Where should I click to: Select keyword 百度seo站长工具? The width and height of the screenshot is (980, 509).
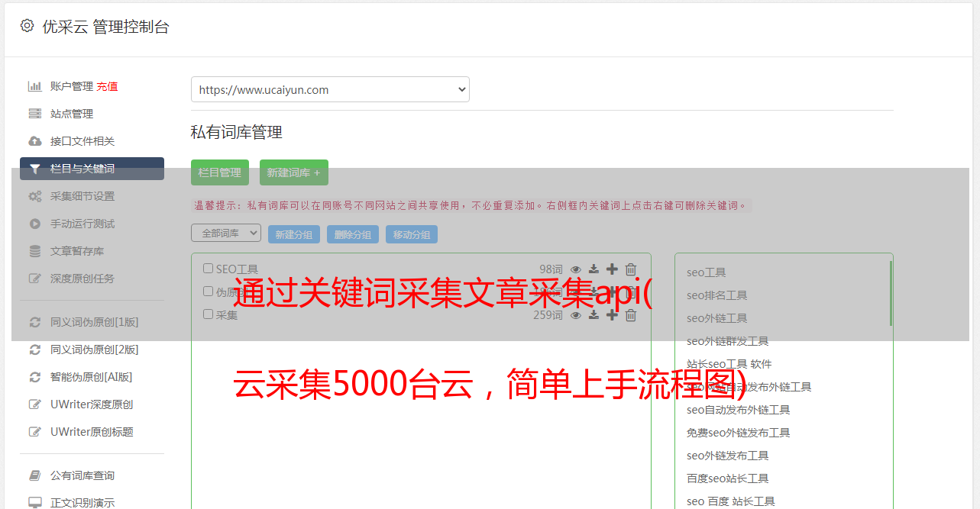pyautogui.click(x=728, y=478)
